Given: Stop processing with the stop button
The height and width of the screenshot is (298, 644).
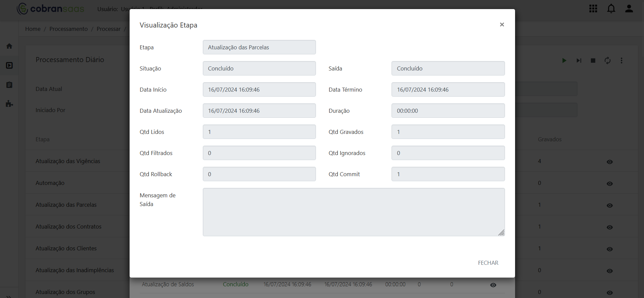Looking at the screenshot, I should 593,61.
